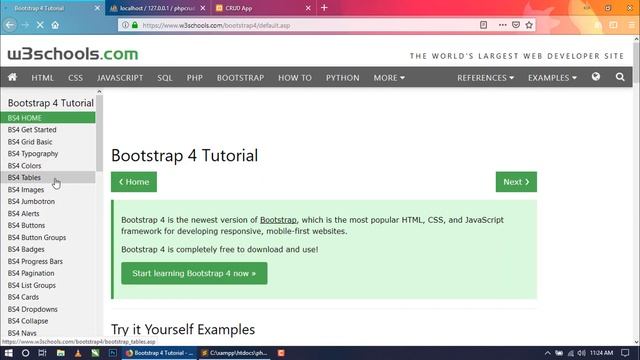Follow the underlined Bootstrap link
The height and width of the screenshot is (360, 640).
tap(278, 220)
